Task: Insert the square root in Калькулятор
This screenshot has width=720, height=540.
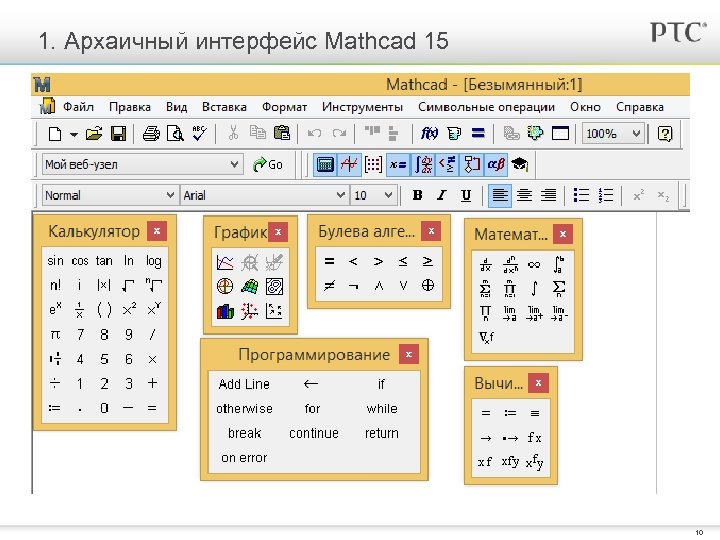Action: [128, 286]
